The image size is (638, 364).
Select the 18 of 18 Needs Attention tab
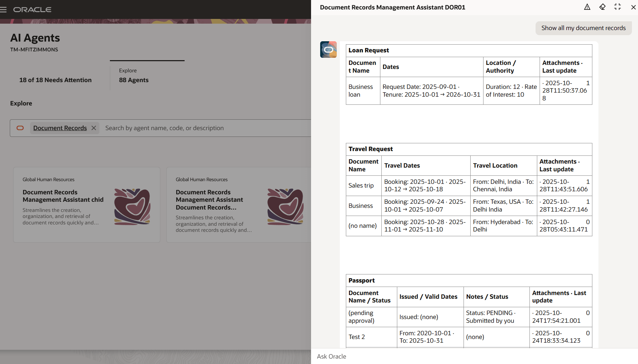[x=55, y=80]
